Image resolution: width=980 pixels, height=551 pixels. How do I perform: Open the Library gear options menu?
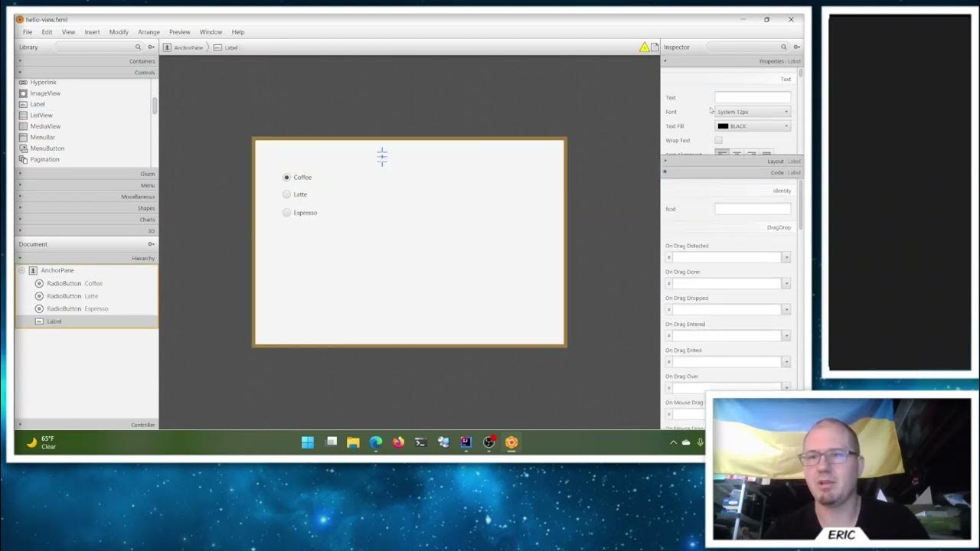151,47
